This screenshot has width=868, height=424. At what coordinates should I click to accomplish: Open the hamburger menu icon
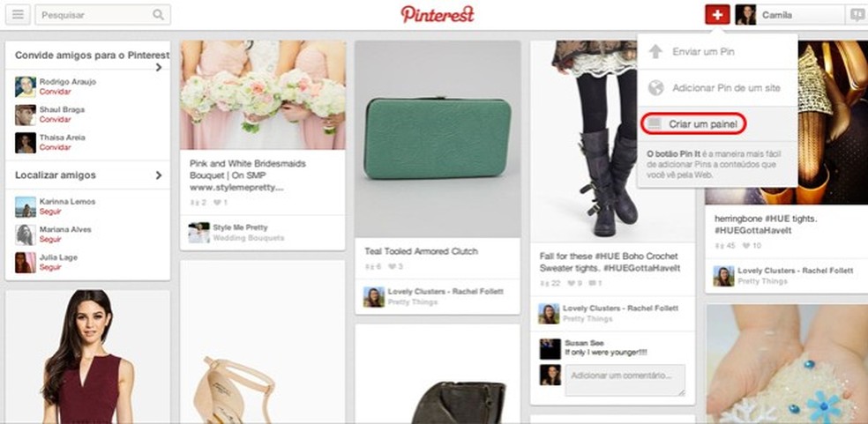pyautogui.click(x=18, y=15)
